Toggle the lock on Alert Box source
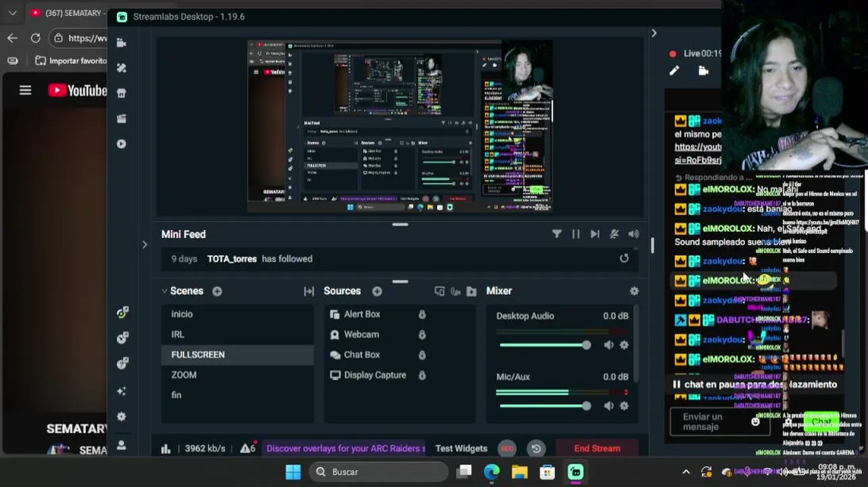 (422, 314)
